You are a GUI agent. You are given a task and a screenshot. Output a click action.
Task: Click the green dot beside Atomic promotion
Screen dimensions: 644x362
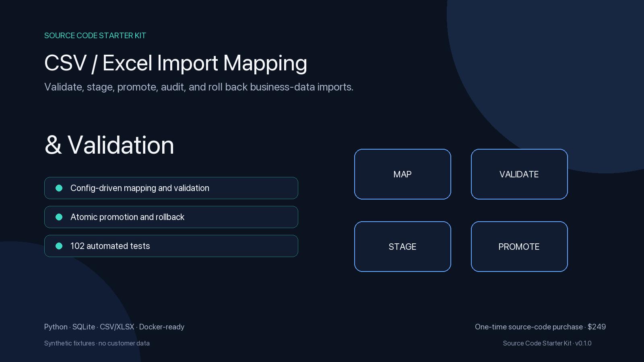click(59, 217)
